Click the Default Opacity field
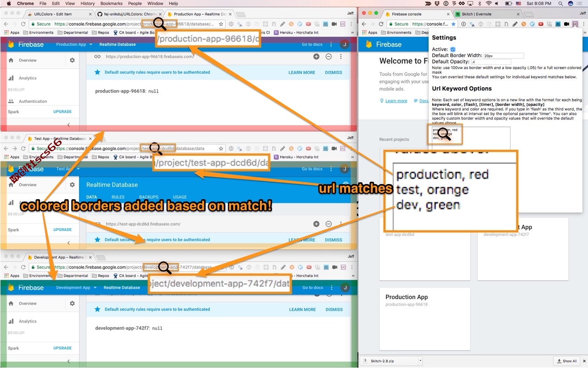This screenshot has height=368, width=588. click(x=491, y=62)
